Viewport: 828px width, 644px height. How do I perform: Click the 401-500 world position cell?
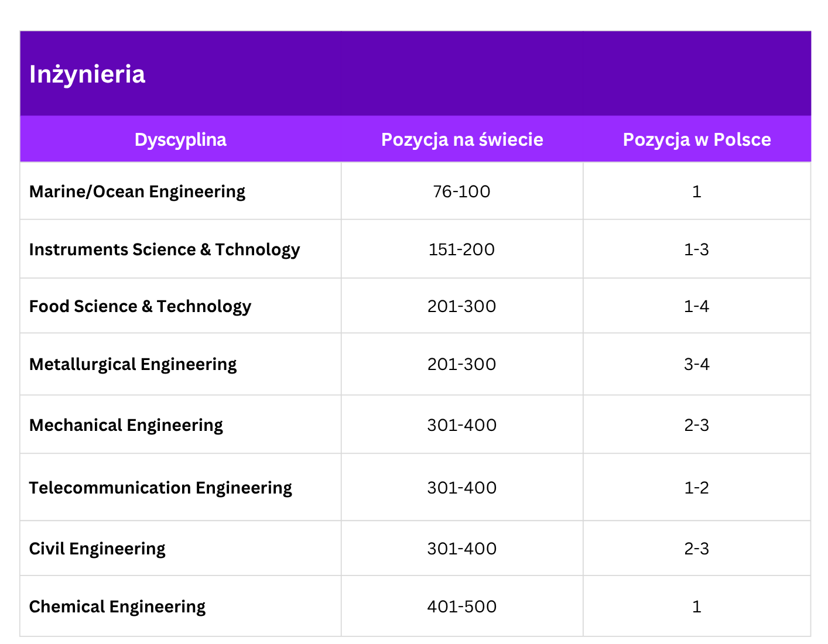[462, 607]
